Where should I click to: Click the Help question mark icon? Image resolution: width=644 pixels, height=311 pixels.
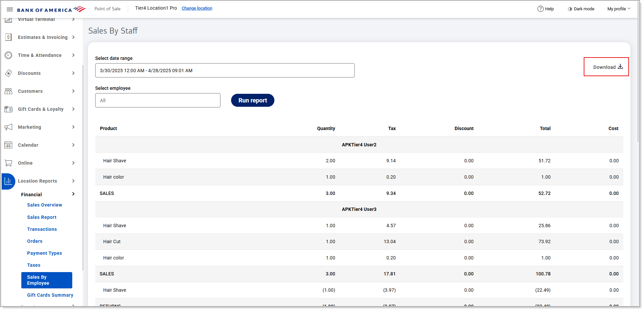(x=540, y=9)
